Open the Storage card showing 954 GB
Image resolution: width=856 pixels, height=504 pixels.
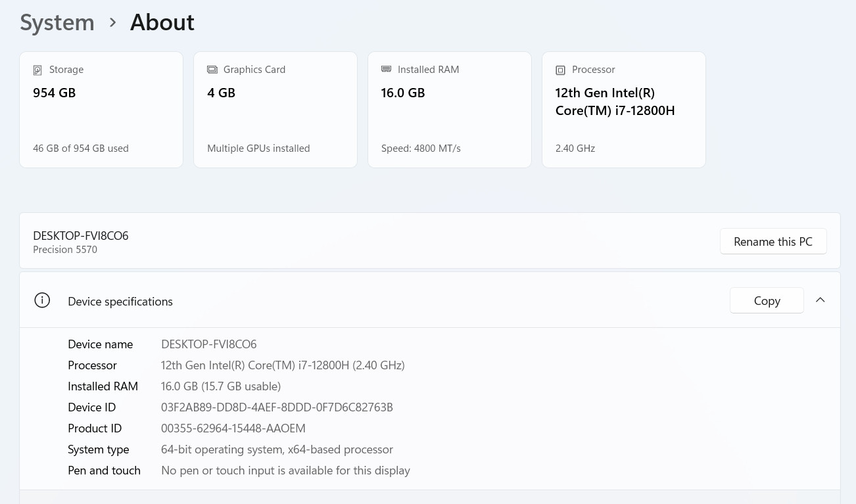(101, 110)
